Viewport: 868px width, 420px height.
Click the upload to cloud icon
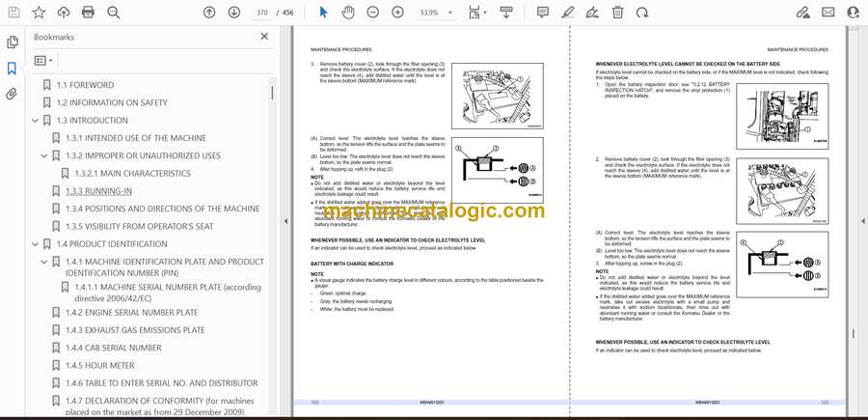[x=64, y=13]
